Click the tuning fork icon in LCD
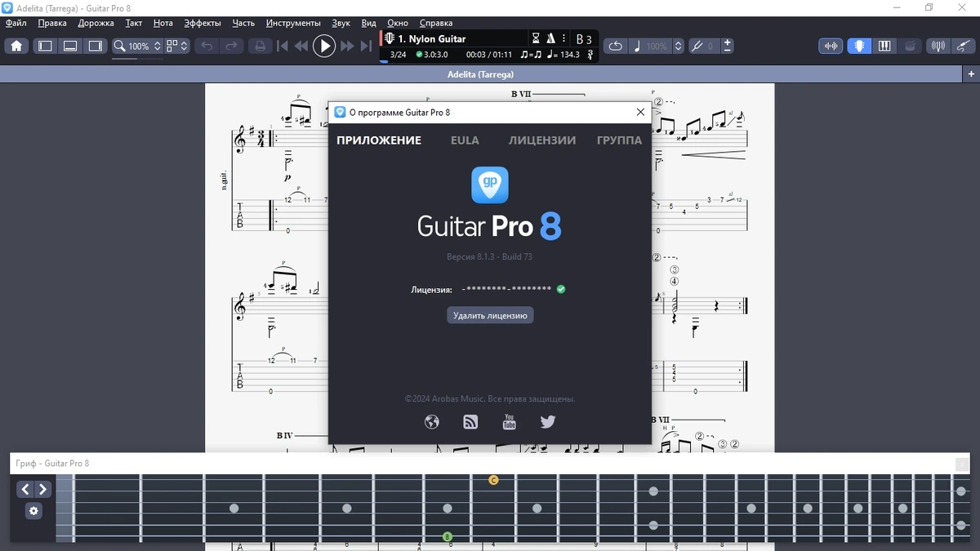The width and height of the screenshot is (980, 551). pos(590,55)
